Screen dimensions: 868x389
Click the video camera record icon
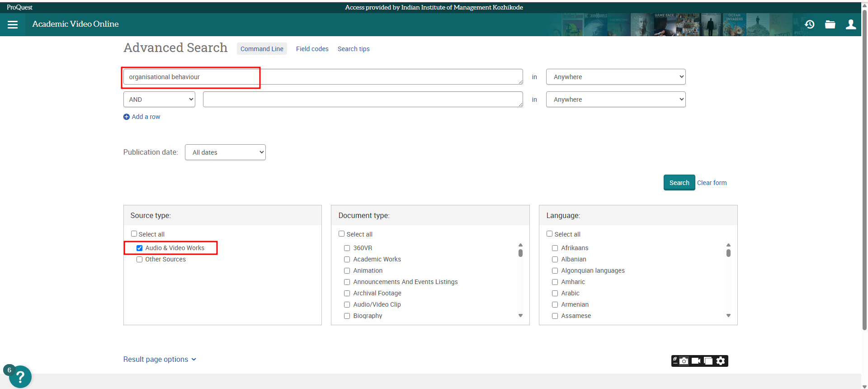click(696, 361)
